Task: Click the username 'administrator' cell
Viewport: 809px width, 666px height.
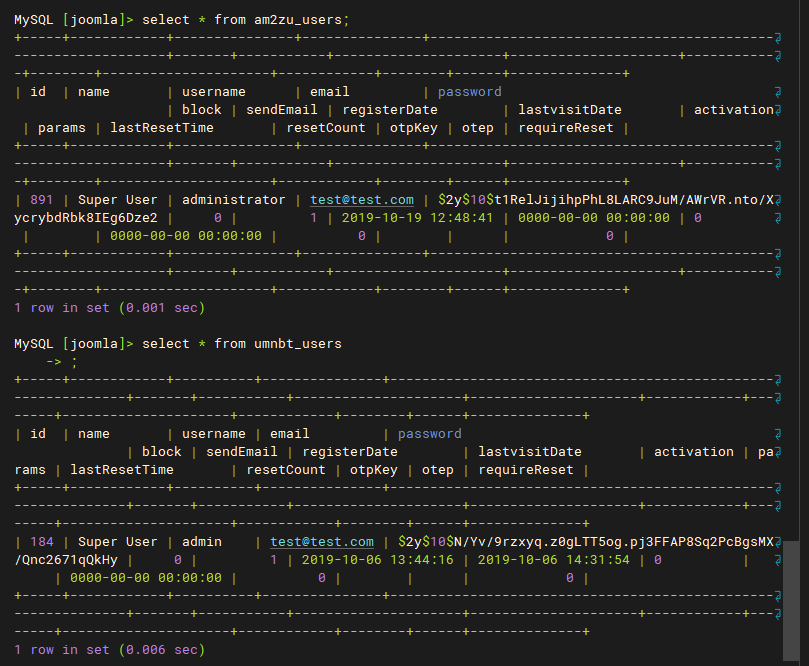Action: tap(234, 200)
